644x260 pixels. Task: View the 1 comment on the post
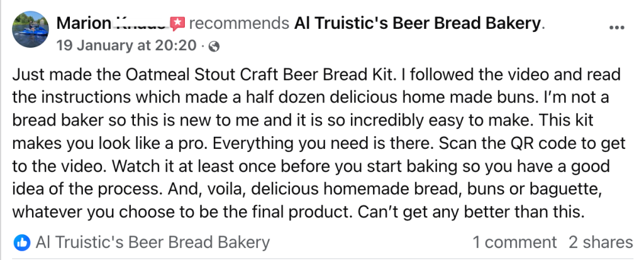pos(514,242)
